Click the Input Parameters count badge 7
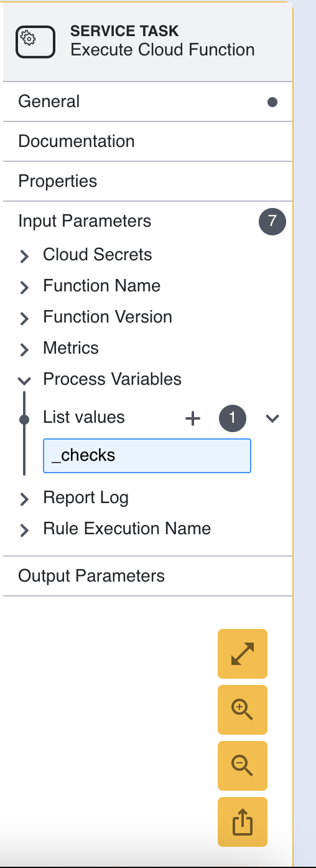Image resolution: width=316 pixels, height=868 pixels. tap(272, 222)
